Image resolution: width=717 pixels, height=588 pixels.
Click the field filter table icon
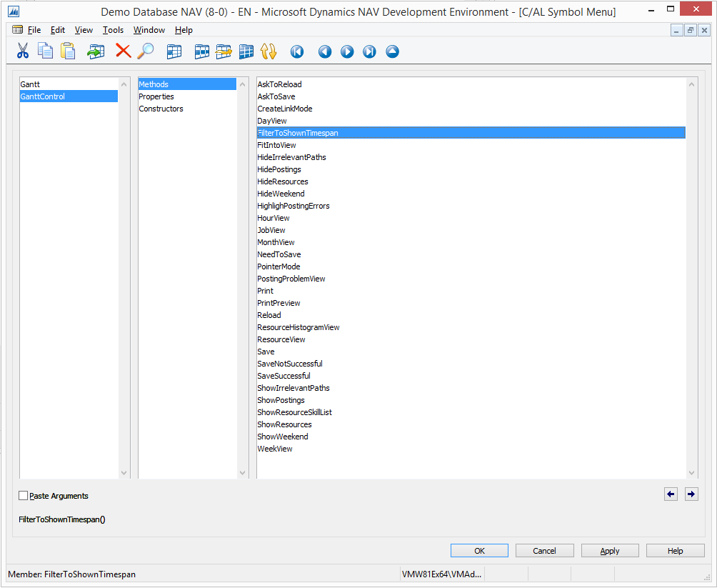tap(201, 51)
